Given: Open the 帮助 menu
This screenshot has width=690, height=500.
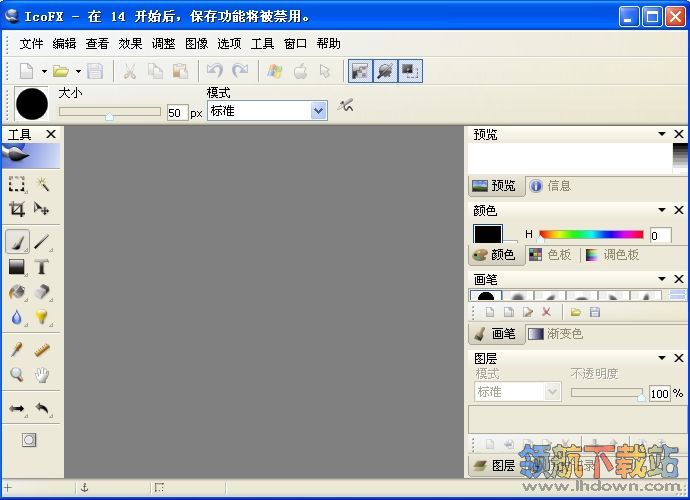Looking at the screenshot, I should (x=328, y=44).
